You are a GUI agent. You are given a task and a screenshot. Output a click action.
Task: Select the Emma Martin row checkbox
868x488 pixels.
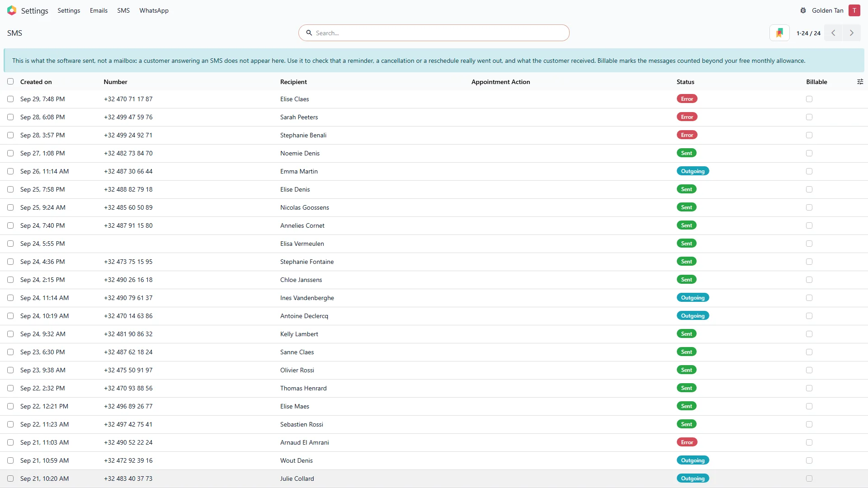(10, 171)
